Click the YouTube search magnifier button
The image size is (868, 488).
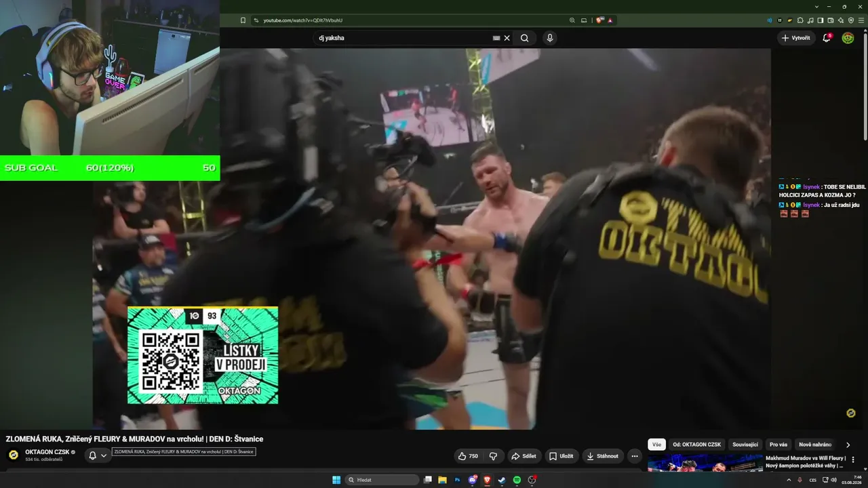pyautogui.click(x=524, y=38)
